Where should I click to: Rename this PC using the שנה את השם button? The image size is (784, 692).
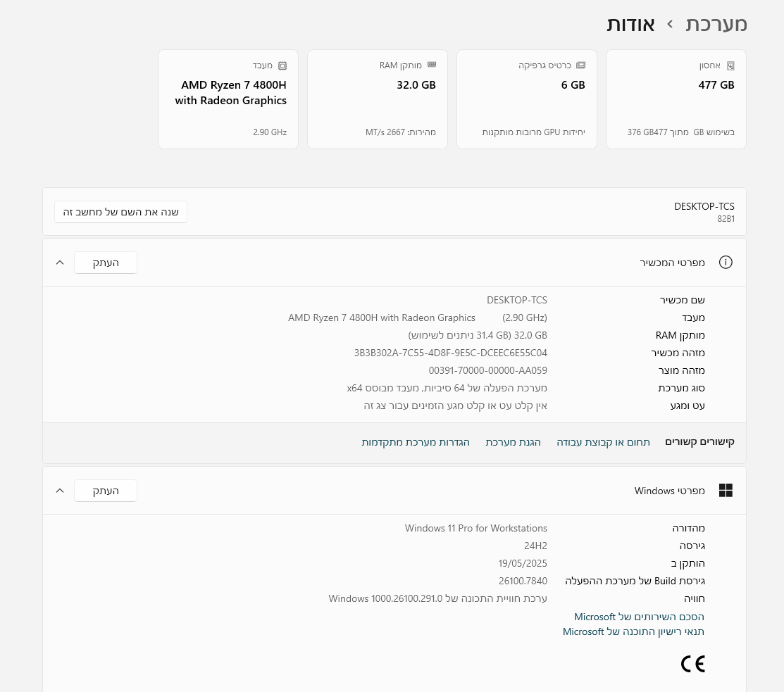[120, 212]
